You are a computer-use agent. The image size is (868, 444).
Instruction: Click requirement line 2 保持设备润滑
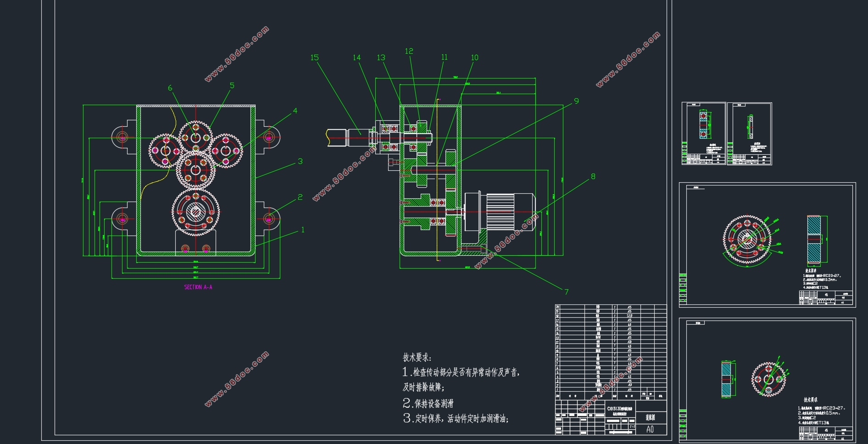pyautogui.click(x=428, y=403)
